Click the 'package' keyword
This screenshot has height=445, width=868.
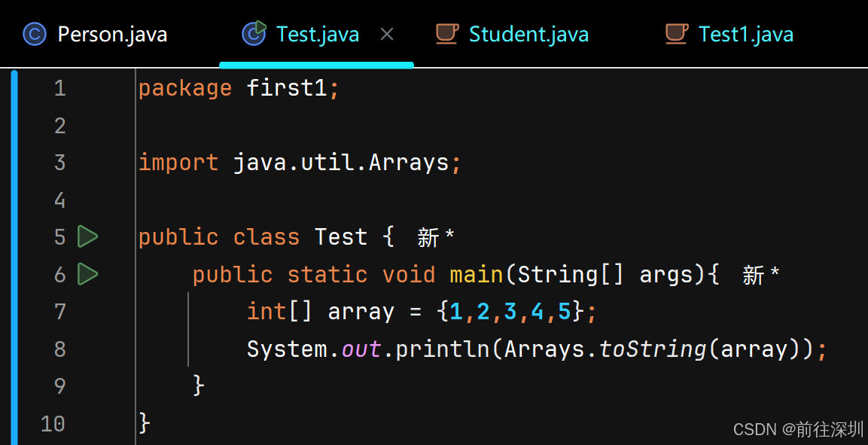point(185,89)
